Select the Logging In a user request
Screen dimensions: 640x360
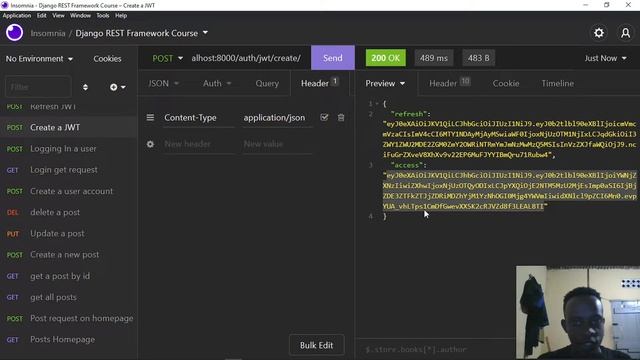click(69, 149)
